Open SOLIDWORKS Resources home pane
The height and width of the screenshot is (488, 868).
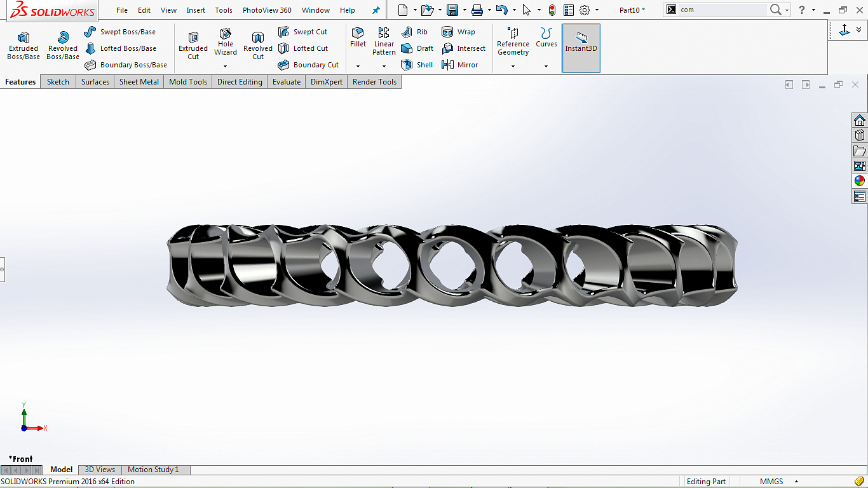(860, 120)
